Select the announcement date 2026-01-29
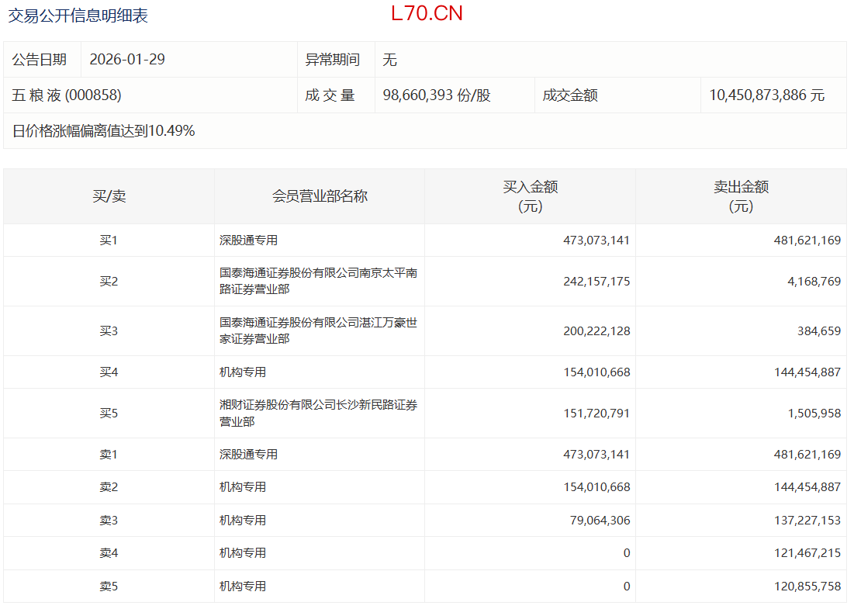The height and width of the screenshot is (616, 854). (127, 60)
